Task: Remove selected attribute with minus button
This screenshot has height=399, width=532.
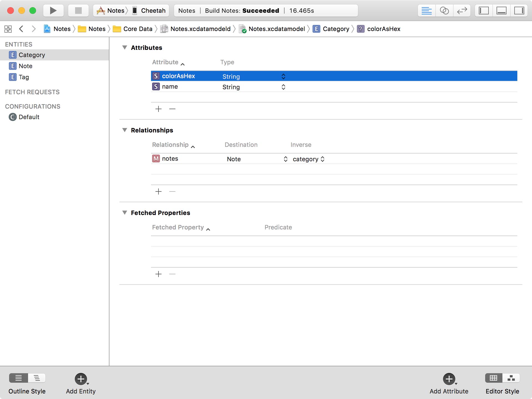Action: 172,109
